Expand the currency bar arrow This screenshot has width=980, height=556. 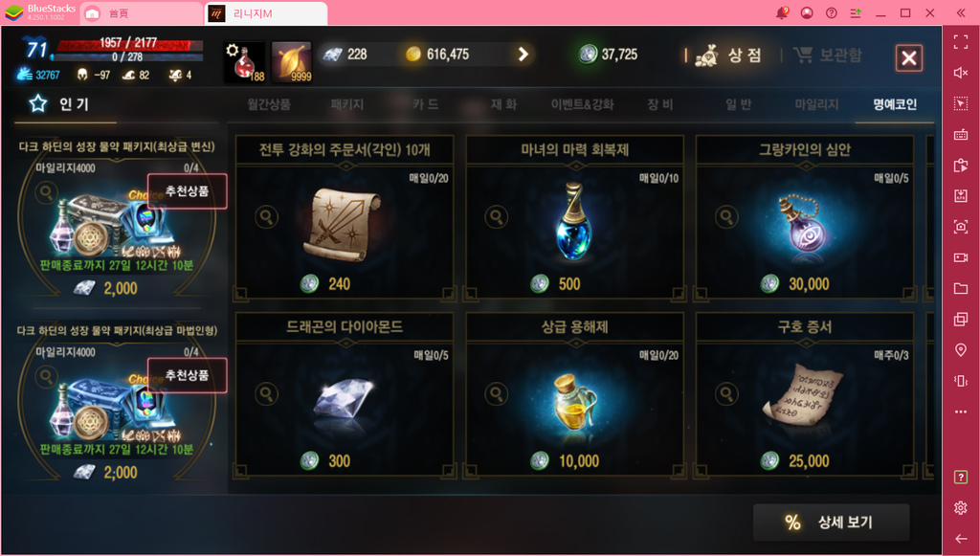(x=523, y=55)
